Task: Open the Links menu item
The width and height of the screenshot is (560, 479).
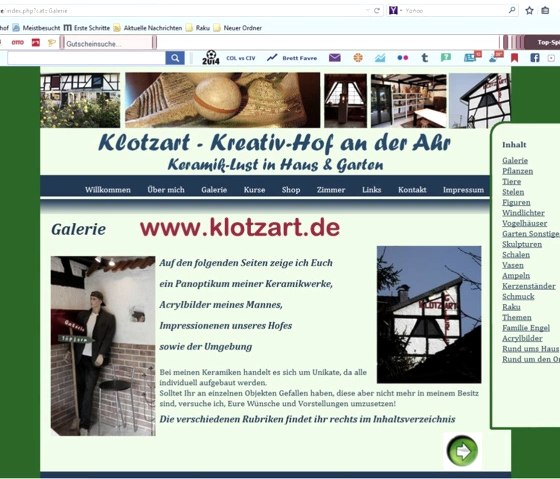Action: pos(371,190)
